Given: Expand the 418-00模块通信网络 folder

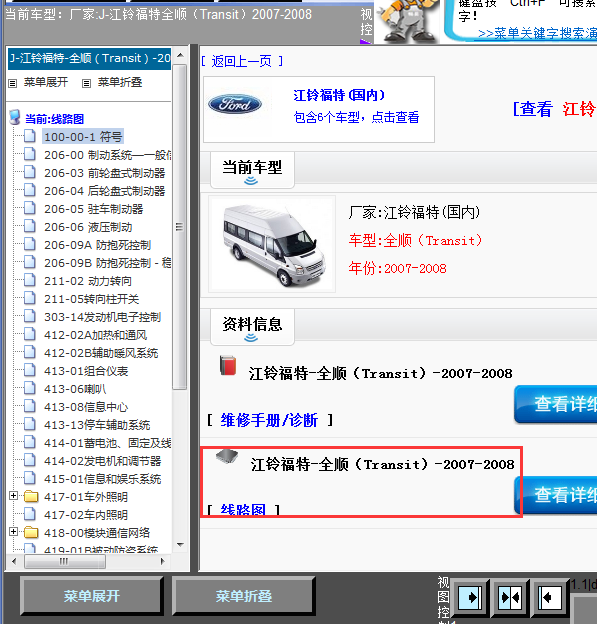Looking at the screenshot, I should tap(14, 532).
